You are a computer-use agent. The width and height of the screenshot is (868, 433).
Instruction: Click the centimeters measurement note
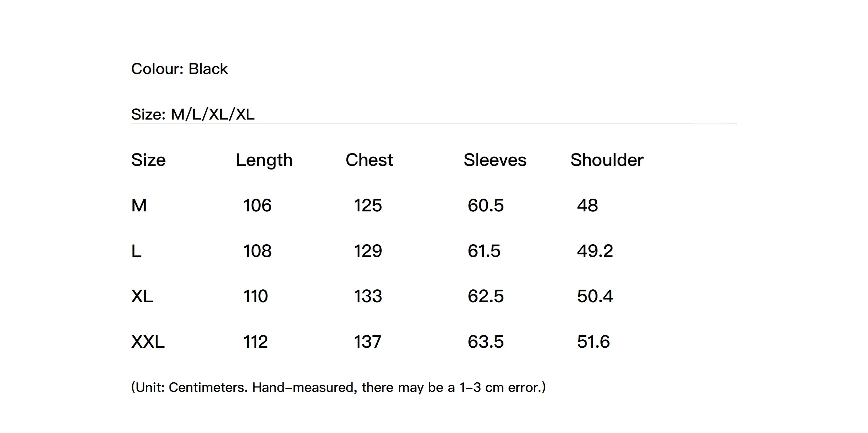(x=338, y=387)
